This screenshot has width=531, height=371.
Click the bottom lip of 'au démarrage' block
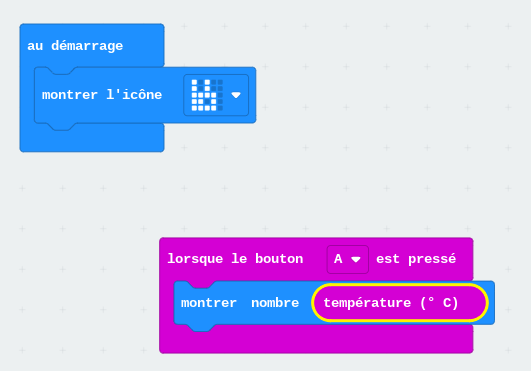92,138
